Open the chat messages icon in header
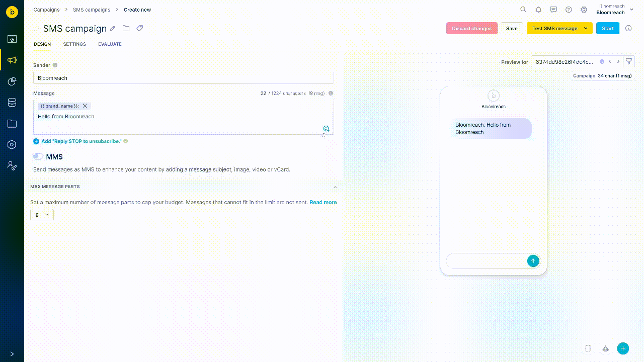 click(553, 10)
